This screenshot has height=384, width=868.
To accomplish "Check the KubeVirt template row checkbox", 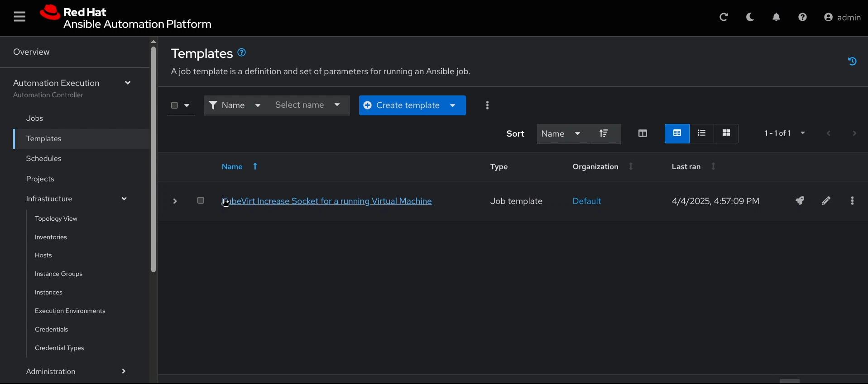I will point(201,200).
